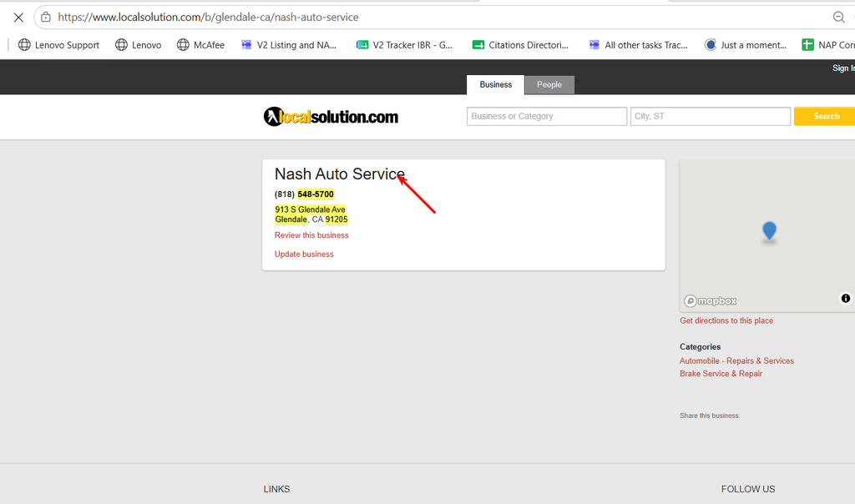Click the Categories heading
The image size is (855, 504).
click(x=701, y=347)
